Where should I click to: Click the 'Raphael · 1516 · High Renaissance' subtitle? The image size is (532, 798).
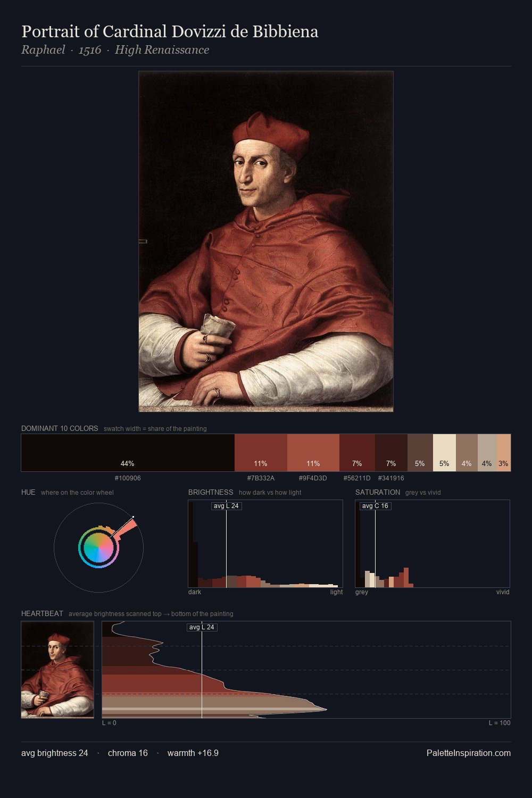(115, 50)
